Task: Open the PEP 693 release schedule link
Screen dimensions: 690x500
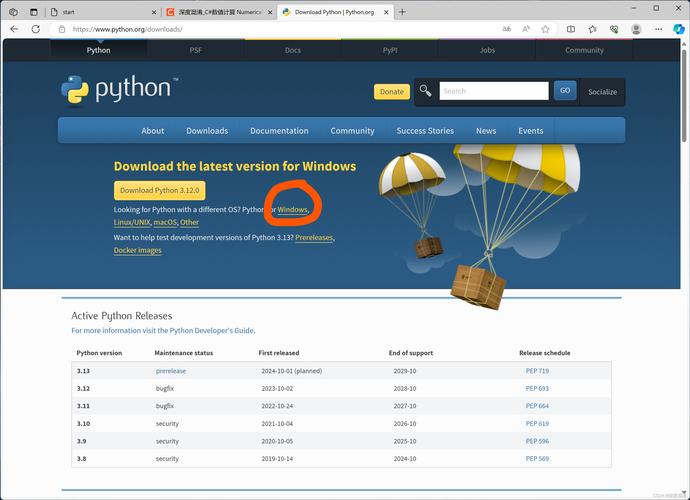Action: 537,389
